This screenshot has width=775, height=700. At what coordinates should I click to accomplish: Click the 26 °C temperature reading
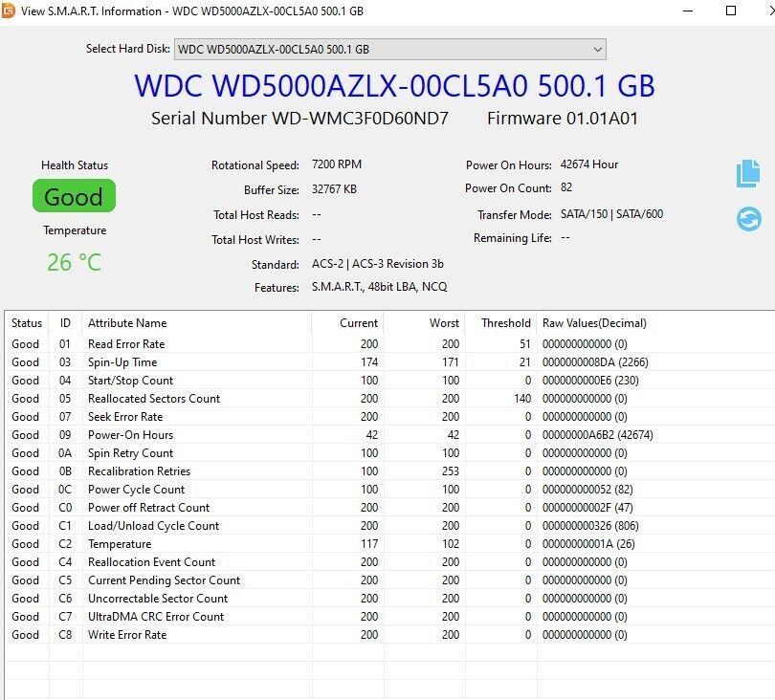(x=74, y=262)
